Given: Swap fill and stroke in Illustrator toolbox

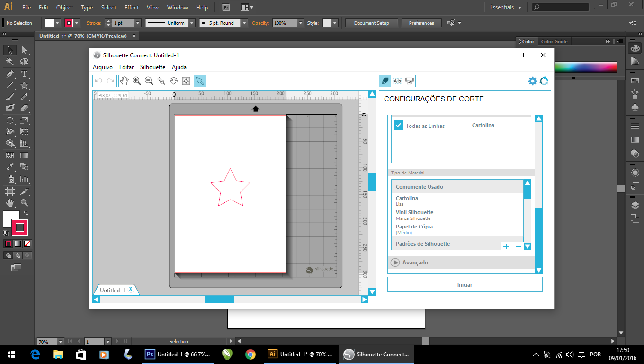Looking at the screenshot, I should pos(26,214).
